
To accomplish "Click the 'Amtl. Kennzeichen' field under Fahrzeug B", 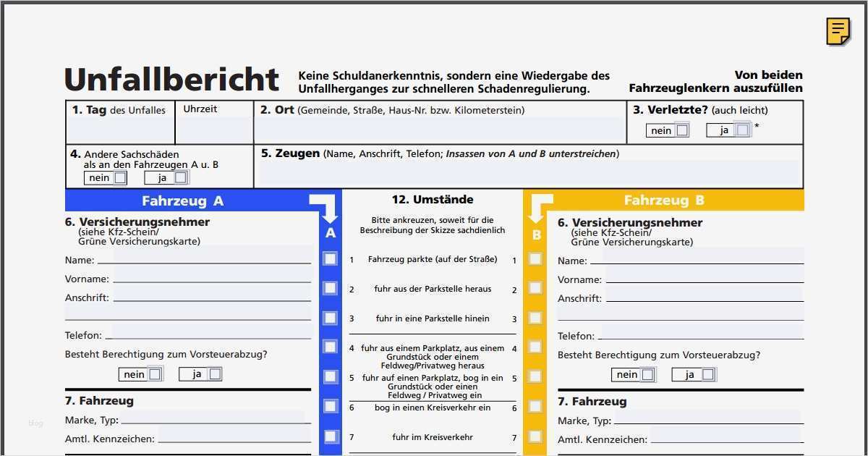I will point(726,435).
